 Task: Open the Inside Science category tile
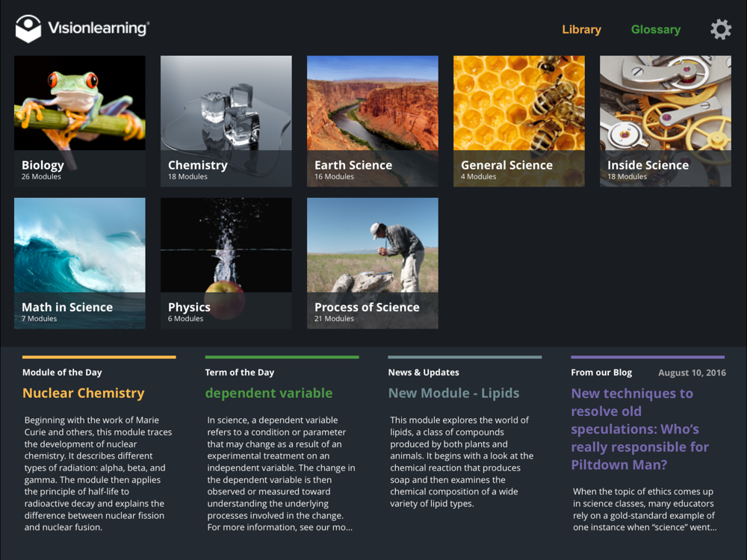click(665, 121)
